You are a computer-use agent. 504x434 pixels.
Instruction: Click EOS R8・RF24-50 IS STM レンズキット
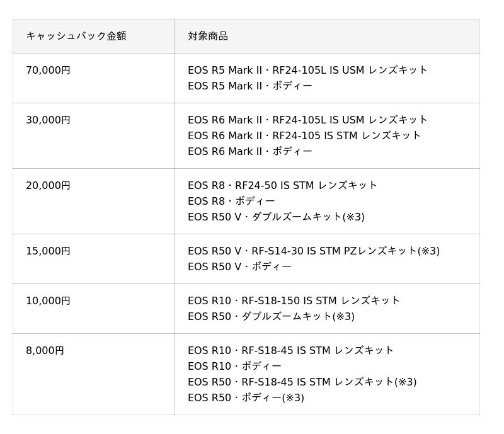click(282, 185)
